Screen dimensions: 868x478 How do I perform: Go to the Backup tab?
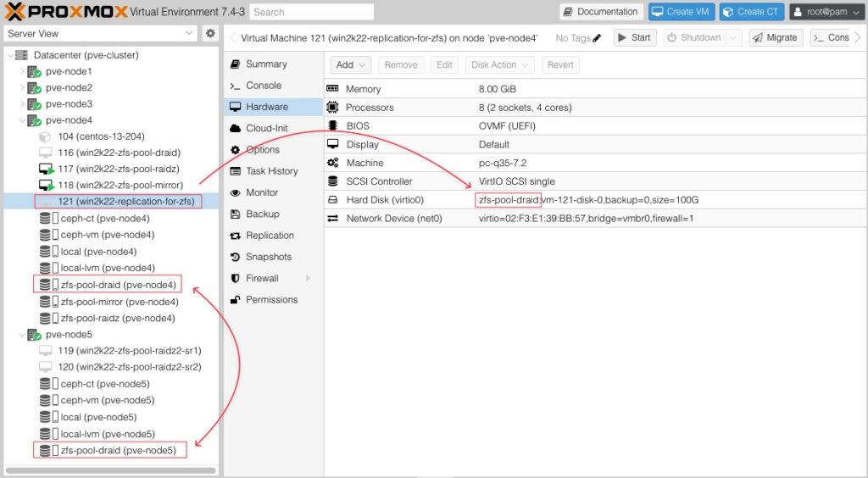coord(274,214)
